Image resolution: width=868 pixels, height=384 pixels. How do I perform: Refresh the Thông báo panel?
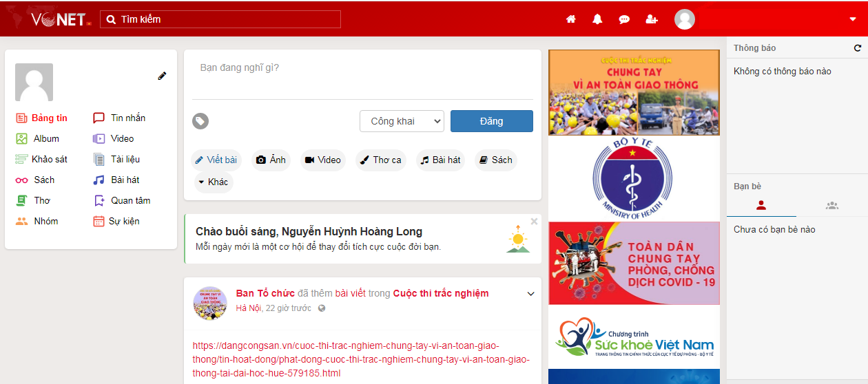(x=857, y=48)
